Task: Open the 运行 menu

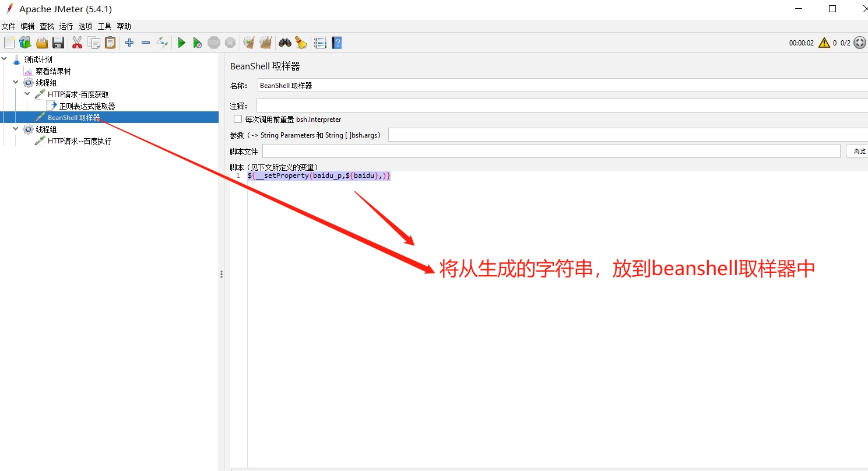Action: [66, 26]
